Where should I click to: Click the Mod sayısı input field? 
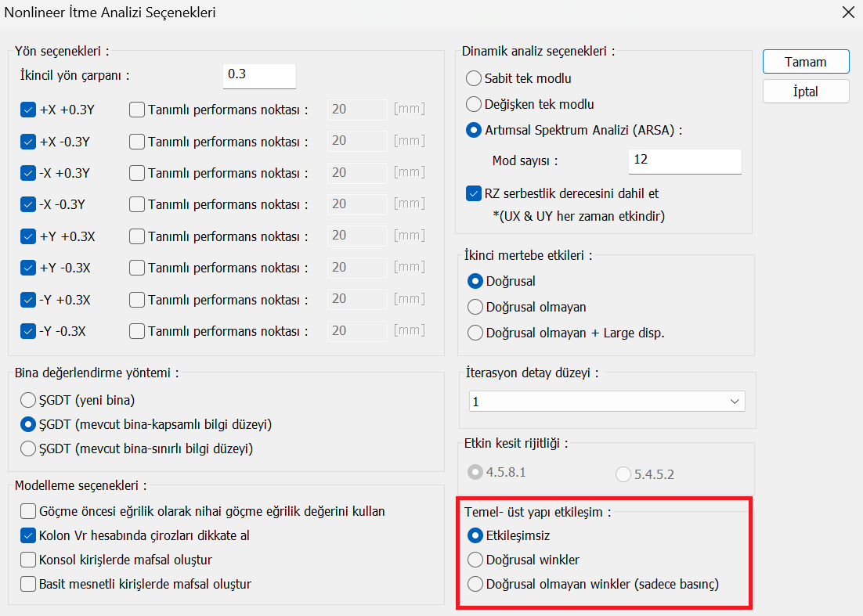pos(684,161)
